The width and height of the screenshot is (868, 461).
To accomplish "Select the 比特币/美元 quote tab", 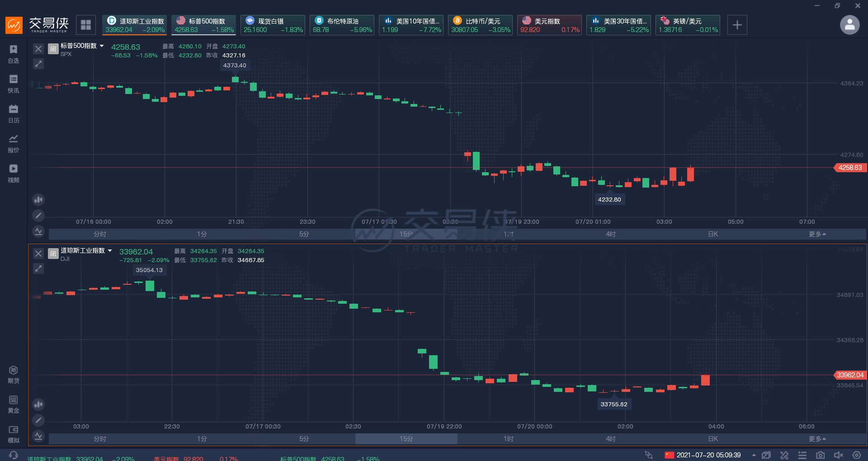I will 480,25.
